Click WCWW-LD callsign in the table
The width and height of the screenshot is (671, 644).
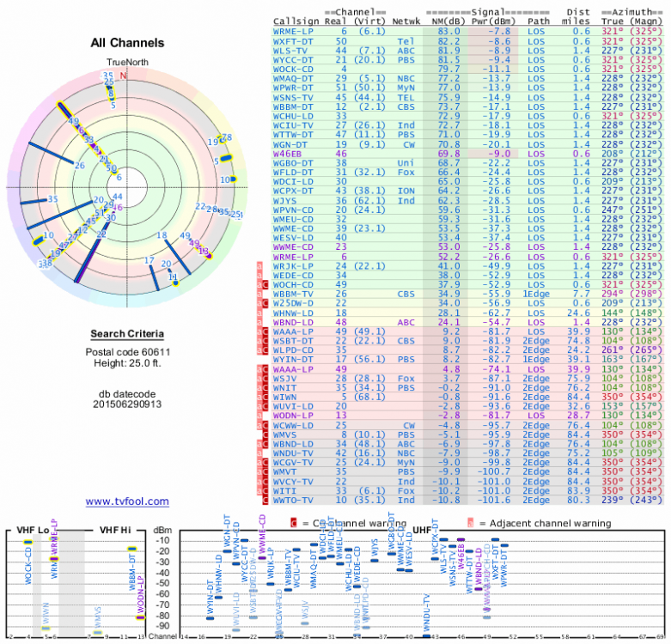pos(293,426)
